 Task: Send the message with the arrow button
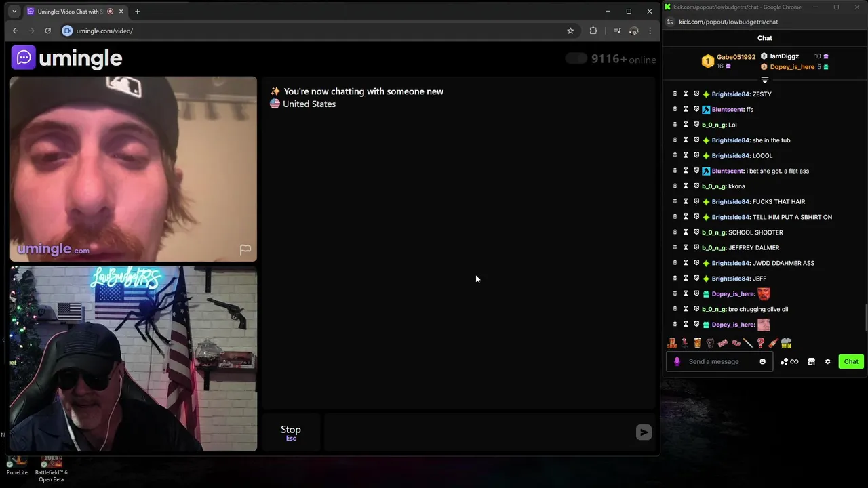(x=644, y=432)
